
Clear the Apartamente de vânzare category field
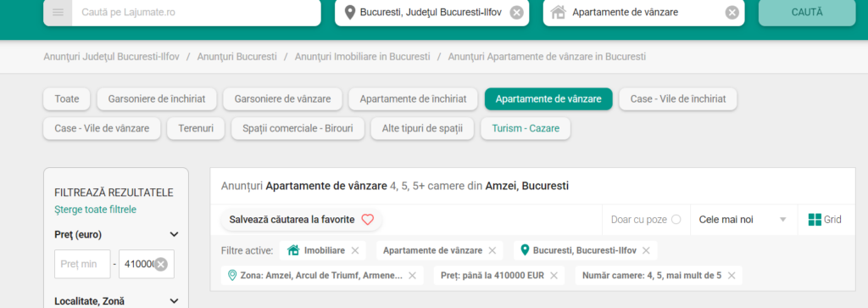coord(732,12)
